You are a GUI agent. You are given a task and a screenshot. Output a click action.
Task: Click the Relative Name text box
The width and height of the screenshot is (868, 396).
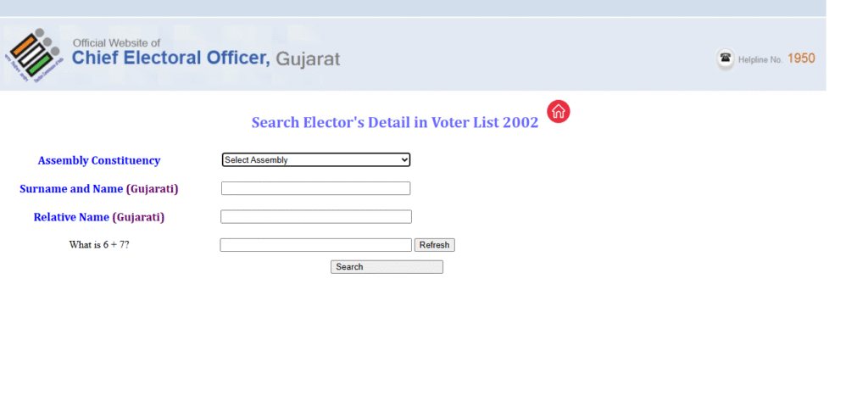(315, 216)
